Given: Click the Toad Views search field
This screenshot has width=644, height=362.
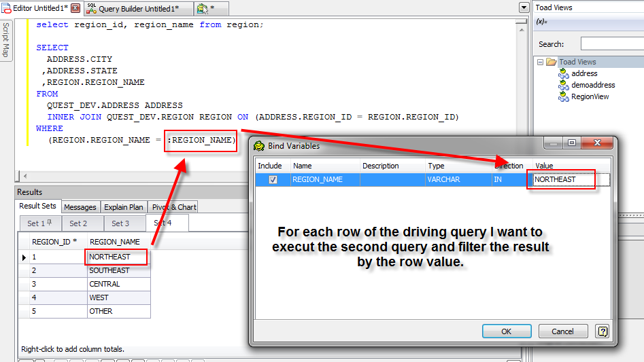Looking at the screenshot, I should coord(612,44).
